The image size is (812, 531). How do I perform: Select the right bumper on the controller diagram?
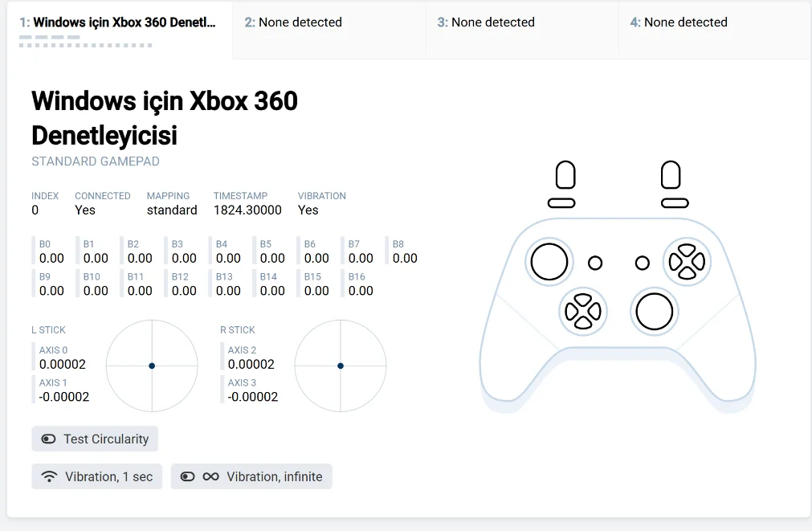pos(675,203)
